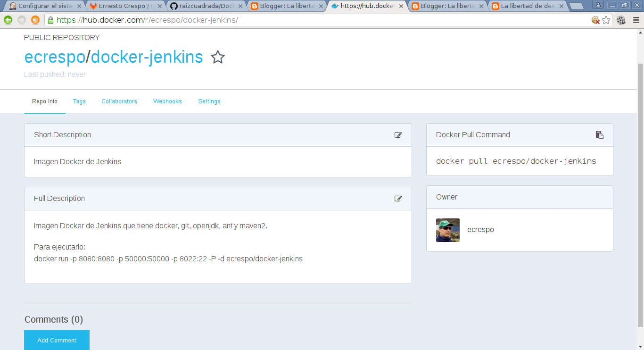
Task: Open the browser user profile button
Action: tap(598, 5)
